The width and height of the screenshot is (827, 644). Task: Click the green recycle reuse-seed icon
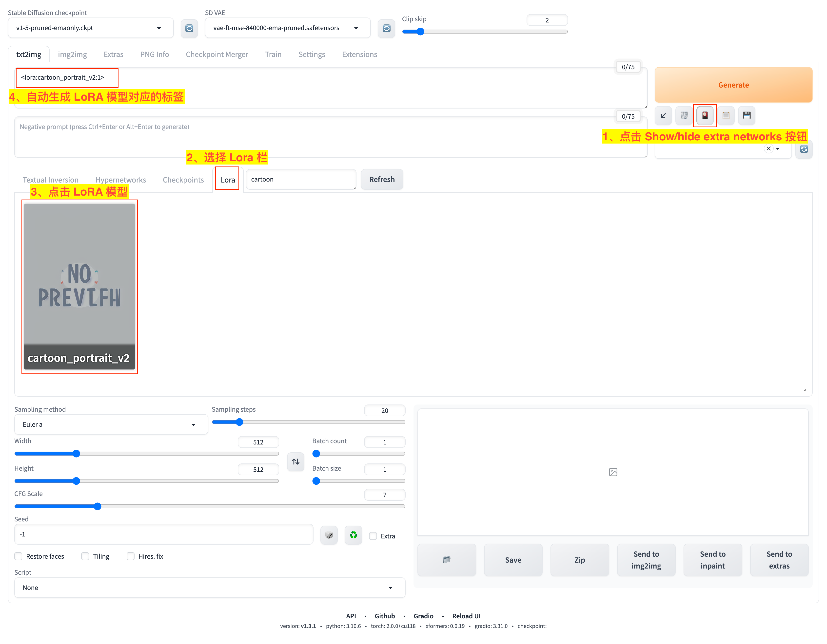coord(353,535)
